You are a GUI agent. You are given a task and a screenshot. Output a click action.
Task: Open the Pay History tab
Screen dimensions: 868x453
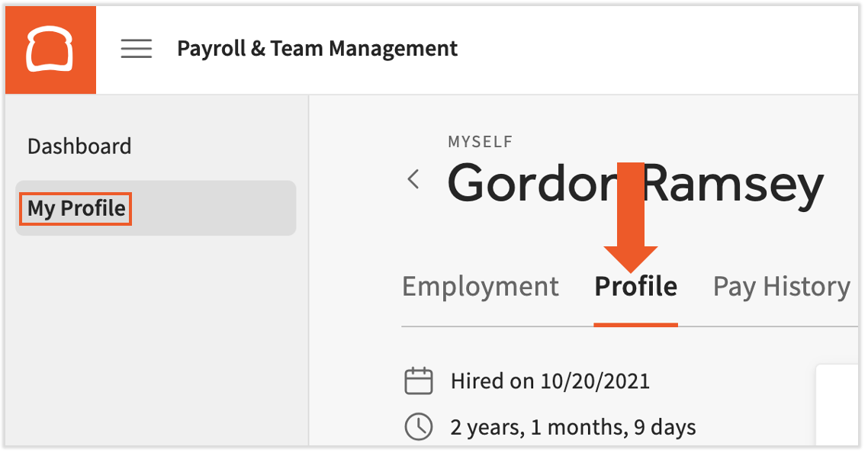781,286
